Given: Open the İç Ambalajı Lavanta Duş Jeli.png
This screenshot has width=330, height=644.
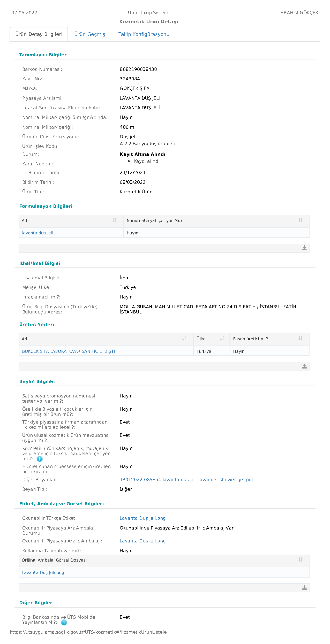Looking at the screenshot, I should pyautogui.click(x=142, y=541).
